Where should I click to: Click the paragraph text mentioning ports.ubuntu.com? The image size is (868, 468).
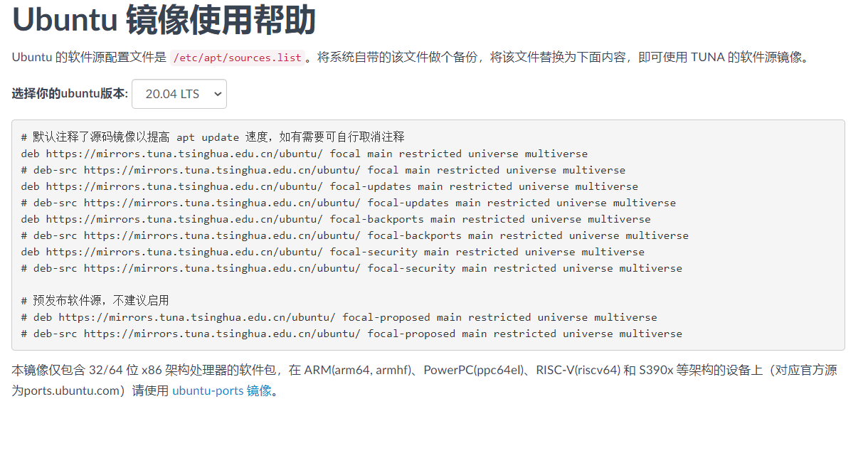pos(425,381)
